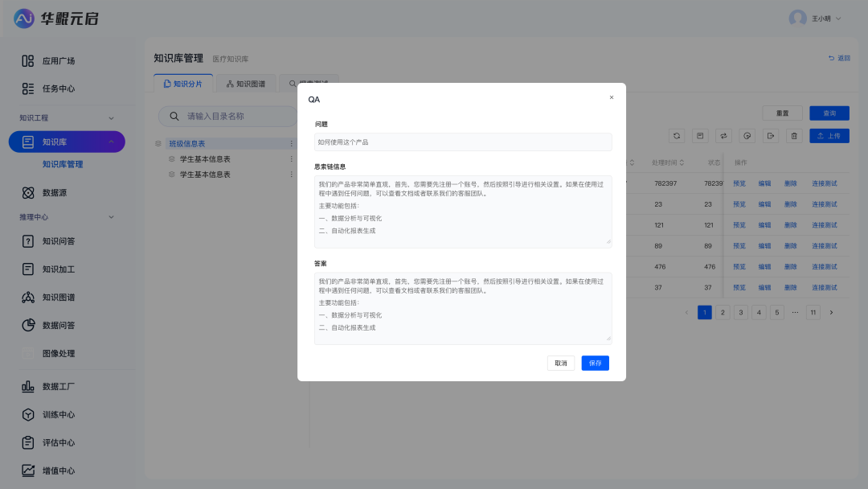Viewport: 868px width, 489px height.
Task: Click the 问题 input field in the QA dialog
Action: click(x=463, y=142)
